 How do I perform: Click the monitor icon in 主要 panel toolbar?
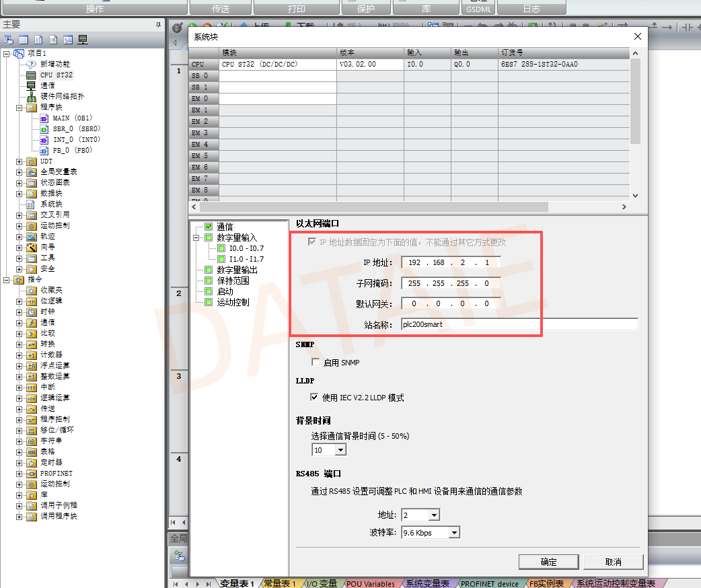[83, 40]
